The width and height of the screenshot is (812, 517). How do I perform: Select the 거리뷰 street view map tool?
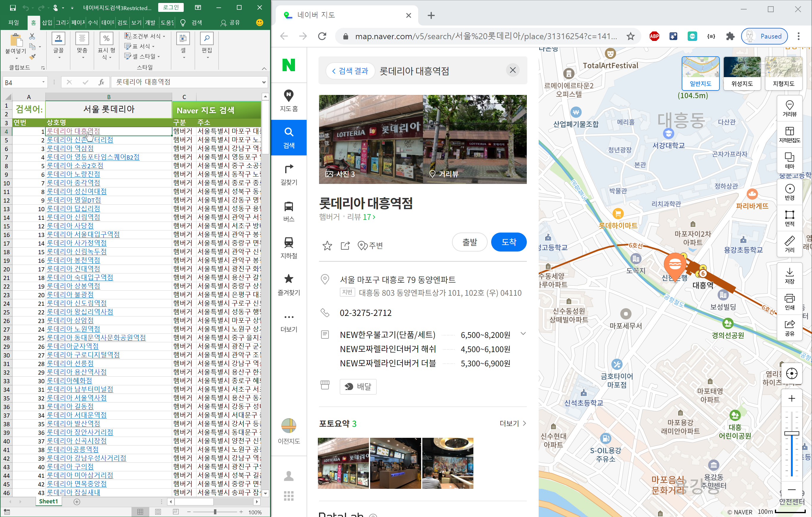point(789,109)
